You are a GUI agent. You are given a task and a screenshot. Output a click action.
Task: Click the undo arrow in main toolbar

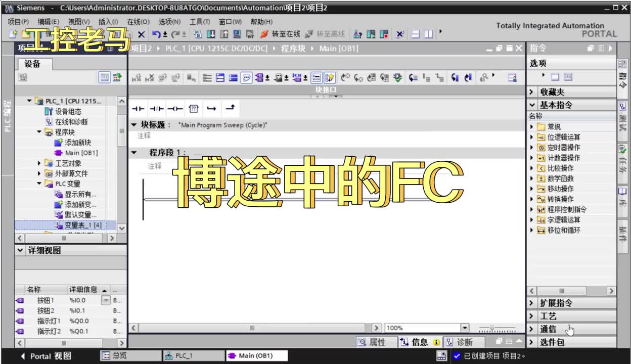click(157, 34)
